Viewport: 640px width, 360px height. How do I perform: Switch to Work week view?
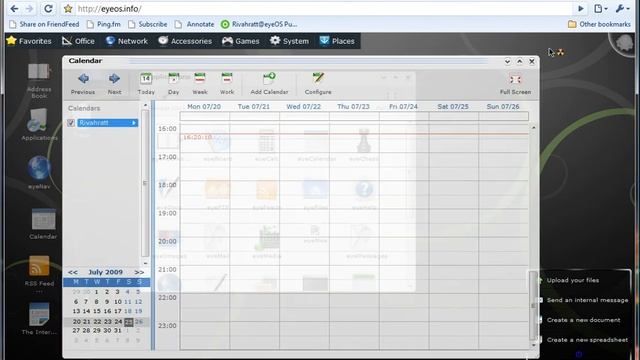point(227,84)
